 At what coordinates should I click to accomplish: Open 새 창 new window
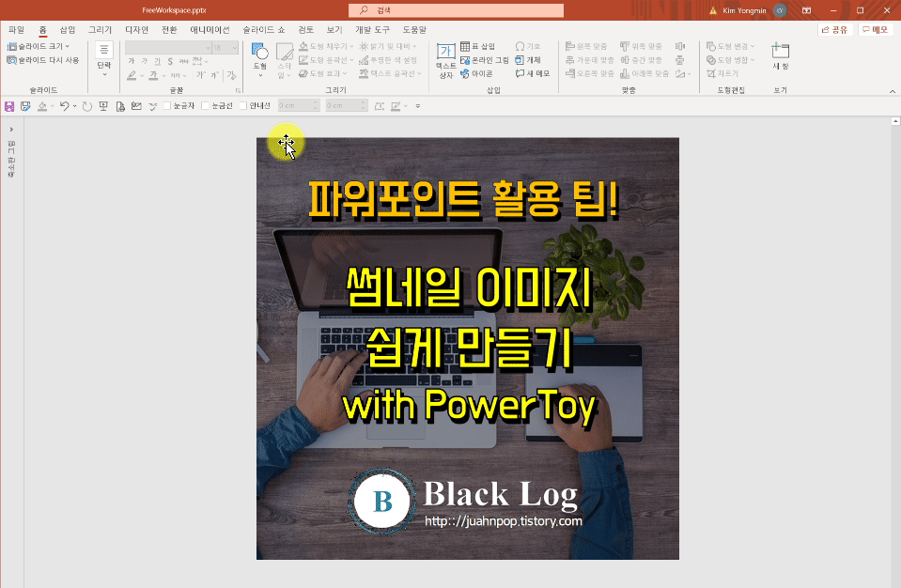click(780, 56)
